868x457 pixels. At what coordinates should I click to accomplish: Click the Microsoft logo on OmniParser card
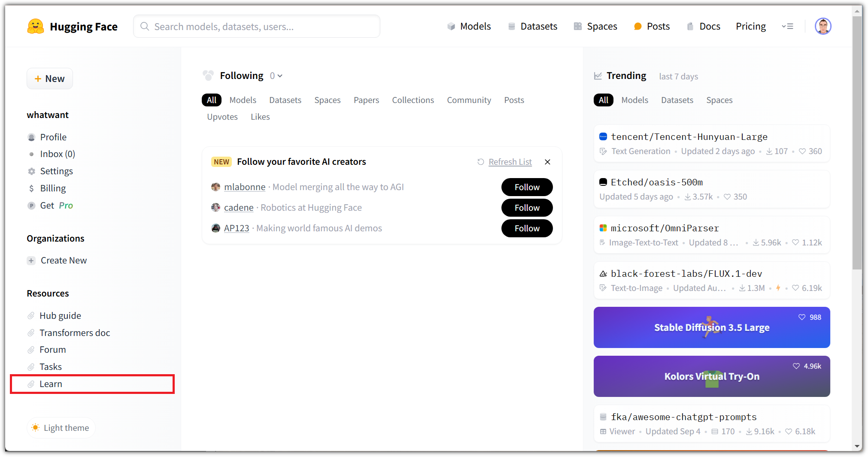[603, 228]
